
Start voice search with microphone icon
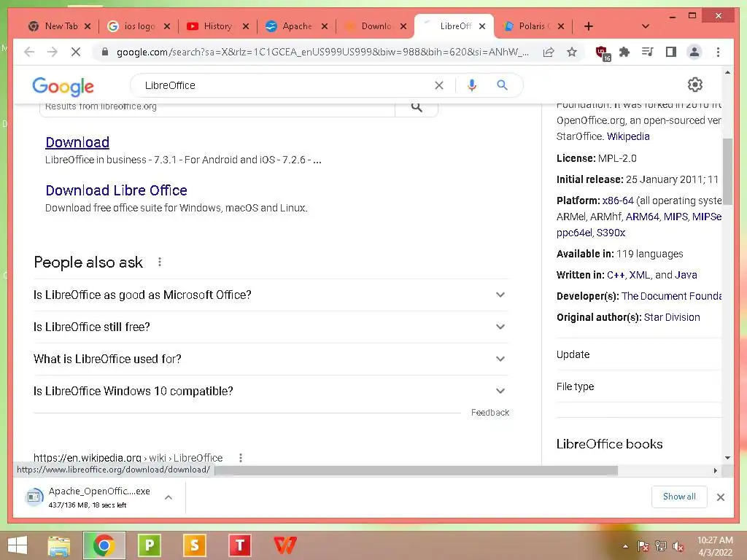[x=472, y=85]
